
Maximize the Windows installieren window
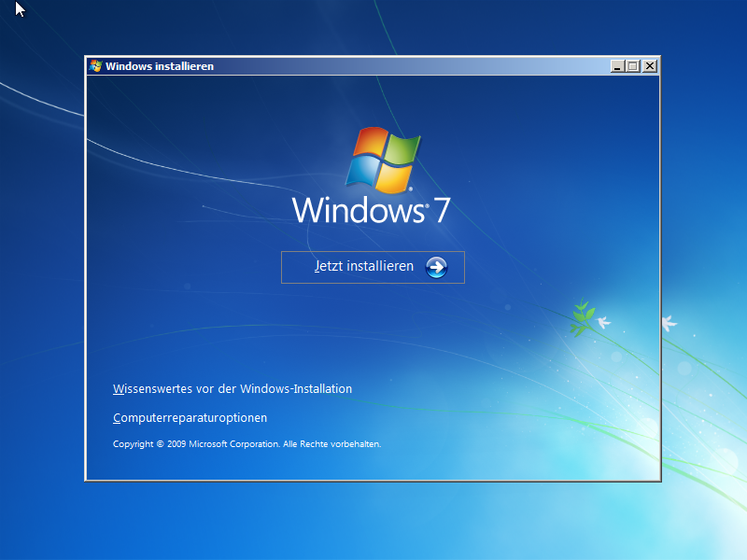click(x=633, y=66)
